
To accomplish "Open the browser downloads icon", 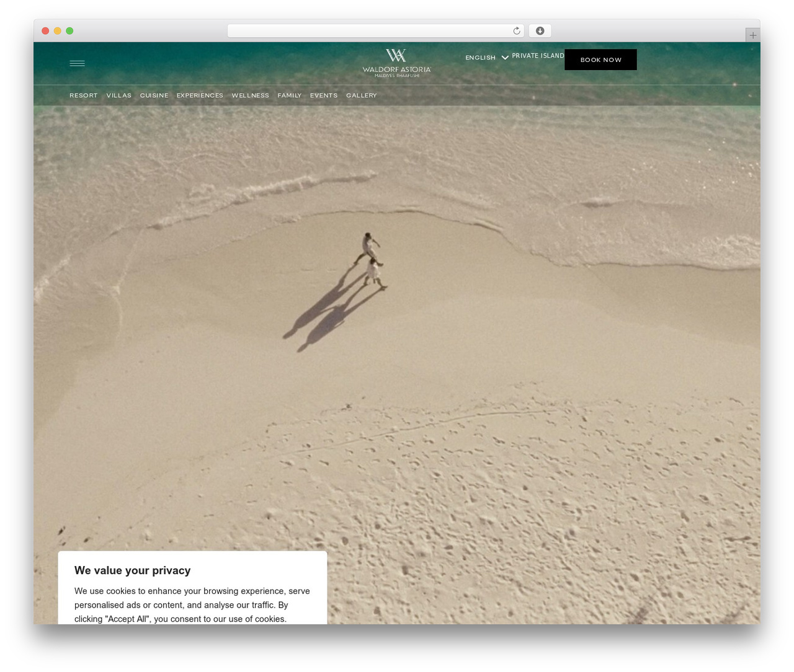I will point(540,31).
